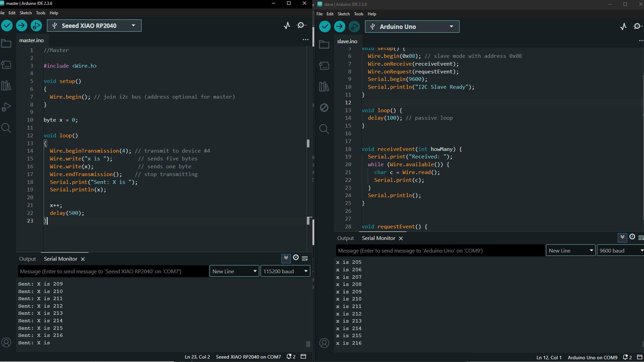Viewport: 644px width, 362px height.
Task: Click Verify button in slave window
Action: 325,26
